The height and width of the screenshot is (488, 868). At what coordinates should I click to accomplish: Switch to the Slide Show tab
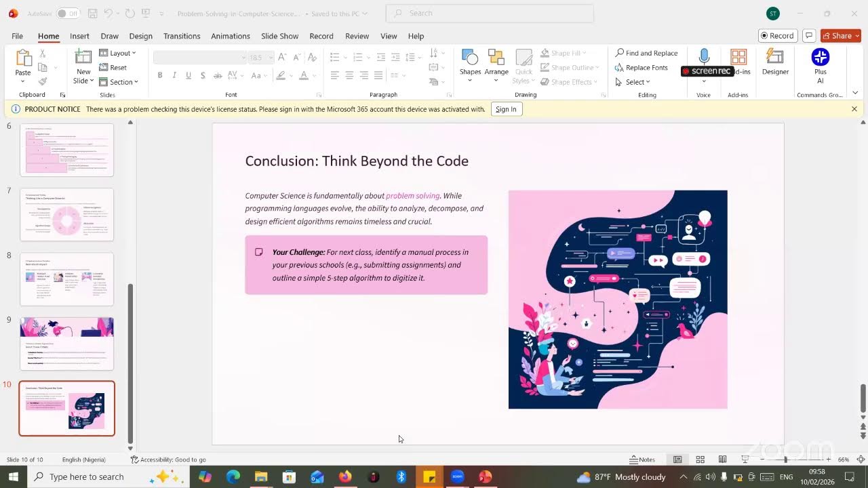point(279,36)
